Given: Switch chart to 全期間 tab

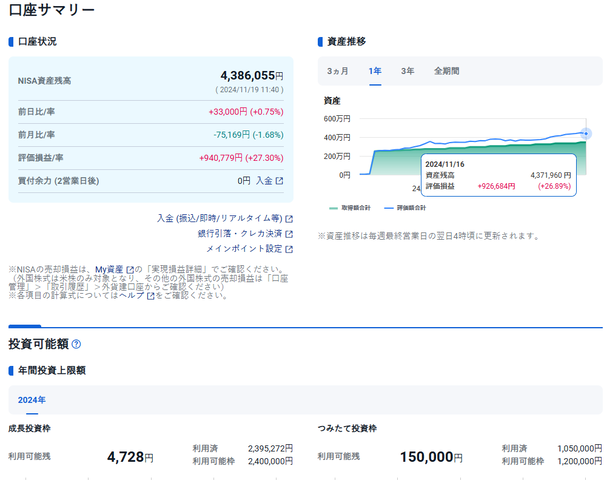Looking at the screenshot, I should [x=446, y=71].
